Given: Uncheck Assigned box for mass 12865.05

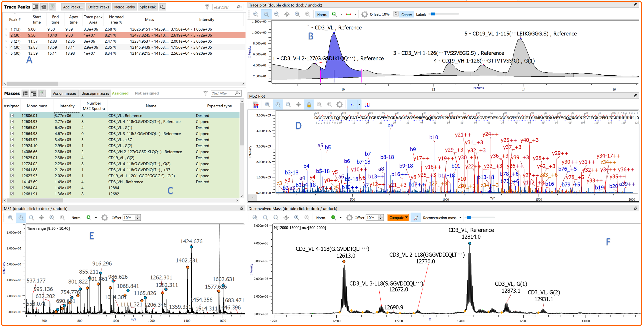Looking at the screenshot, I should [x=12, y=128].
